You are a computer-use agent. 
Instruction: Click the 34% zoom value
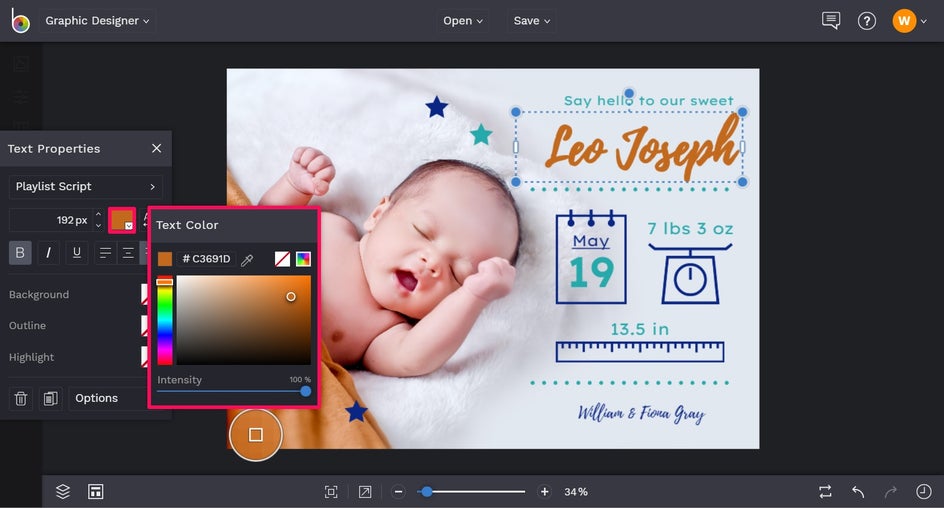pos(576,492)
